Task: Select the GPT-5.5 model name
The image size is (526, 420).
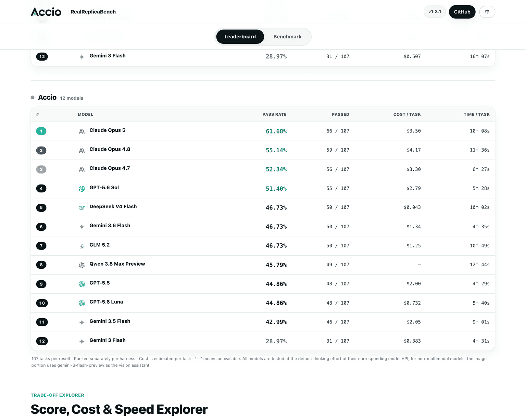Action: click(x=100, y=283)
